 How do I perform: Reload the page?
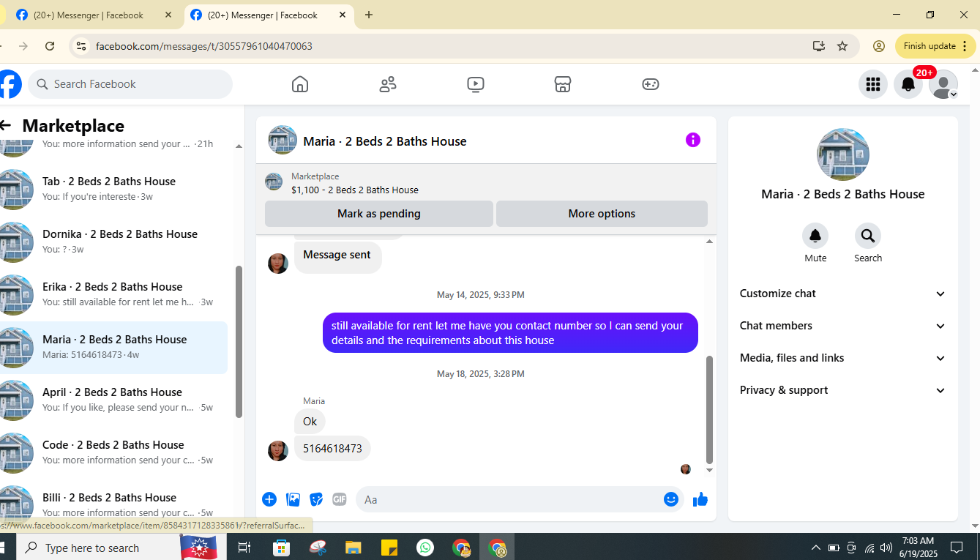click(x=50, y=46)
